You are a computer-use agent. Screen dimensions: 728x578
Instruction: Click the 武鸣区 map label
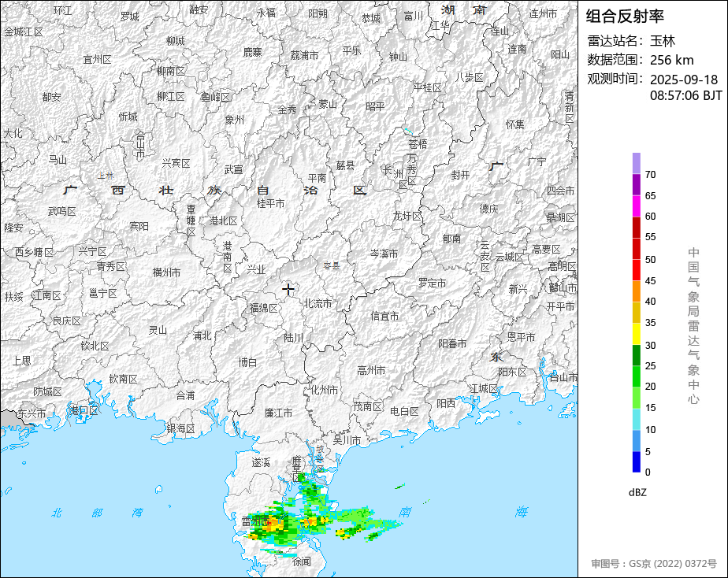(61, 212)
